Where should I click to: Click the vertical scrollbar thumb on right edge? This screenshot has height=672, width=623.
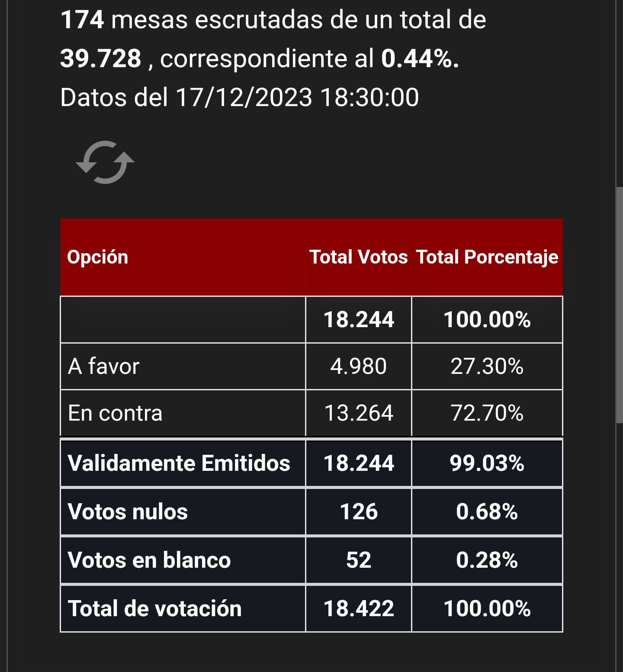click(620, 305)
